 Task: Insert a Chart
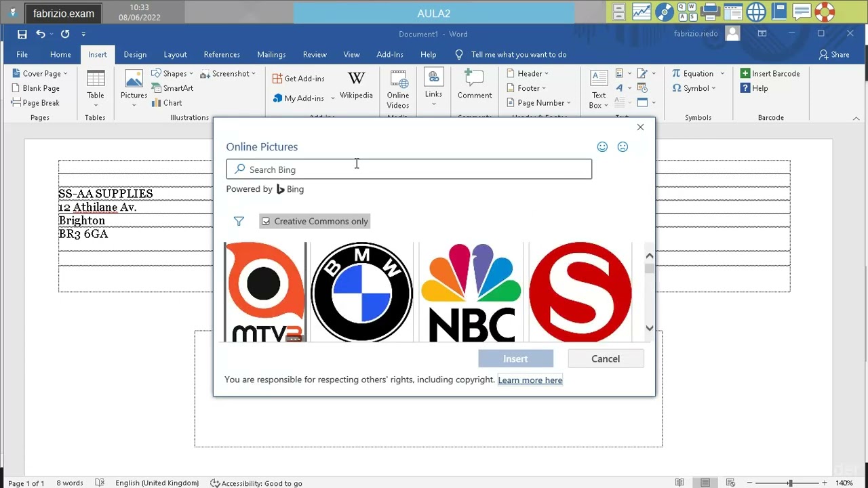(166, 103)
